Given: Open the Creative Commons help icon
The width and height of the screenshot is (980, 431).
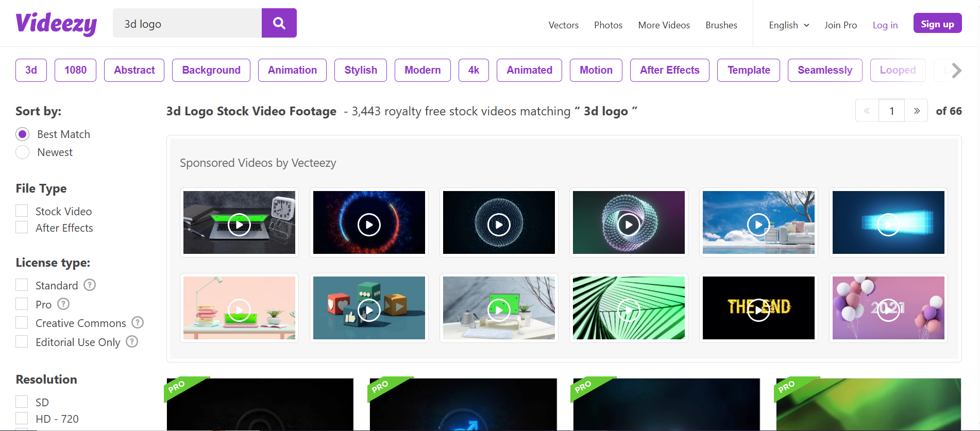Looking at the screenshot, I should point(138,322).
